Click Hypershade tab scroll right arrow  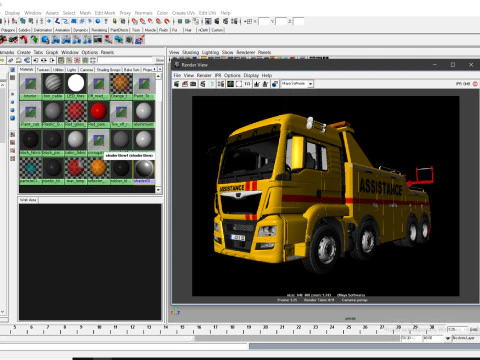click(160, 69)
